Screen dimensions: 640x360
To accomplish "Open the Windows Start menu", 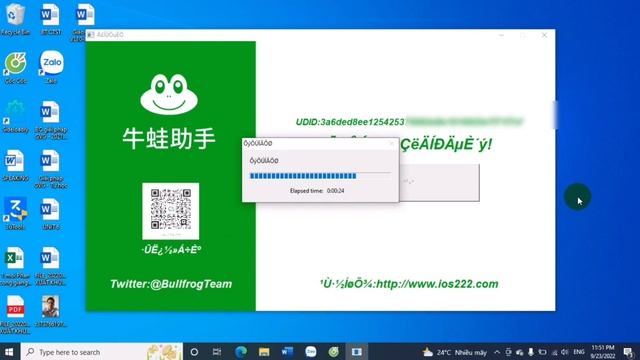I will (9, 352).
